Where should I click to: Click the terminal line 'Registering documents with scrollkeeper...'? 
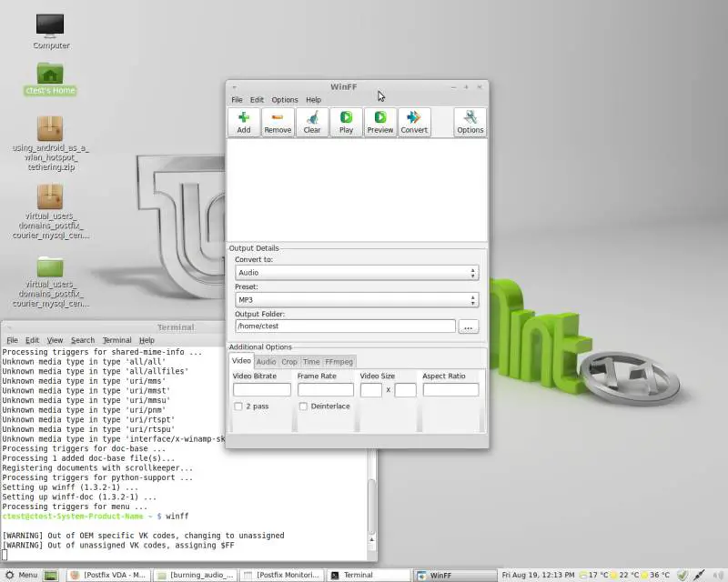[97, 467]
